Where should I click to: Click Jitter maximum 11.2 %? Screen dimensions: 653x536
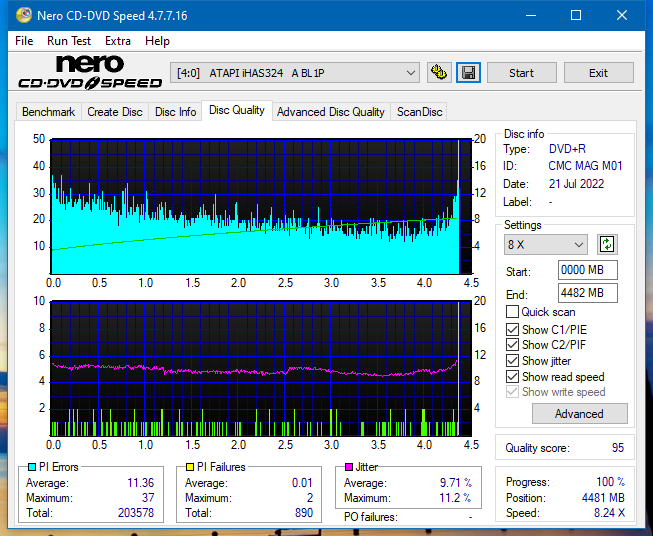point(456,498)
